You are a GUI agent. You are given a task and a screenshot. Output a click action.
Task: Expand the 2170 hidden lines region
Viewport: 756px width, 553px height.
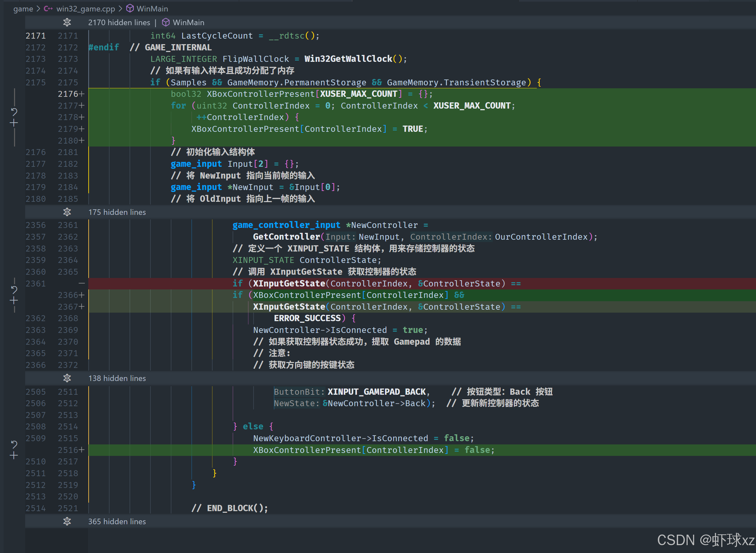[67, 23]
